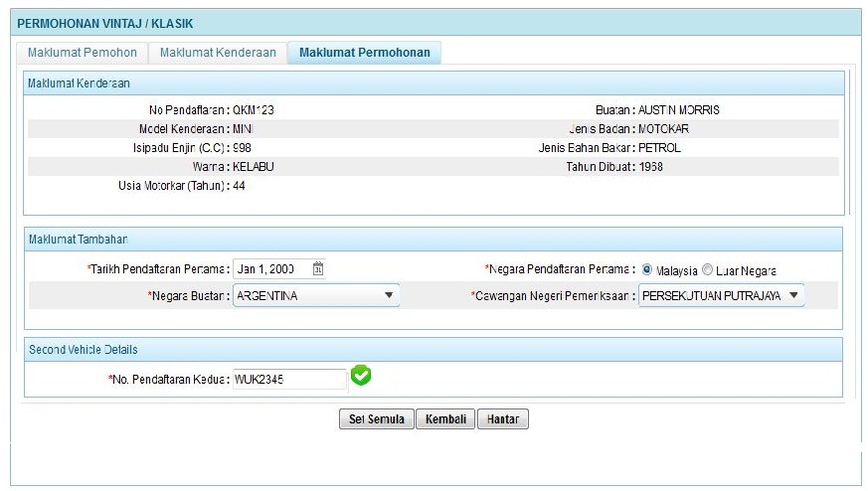This screenshot has width=868, height=491.
Task: Select the Luar Negara radio option
Action: click(x=707, y=269)
